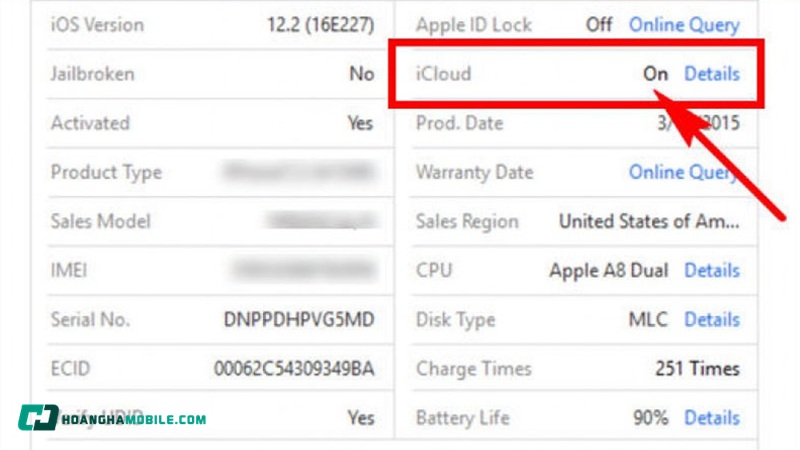Show Battery Life Details
800x450 pixels.
coord(711,418)
